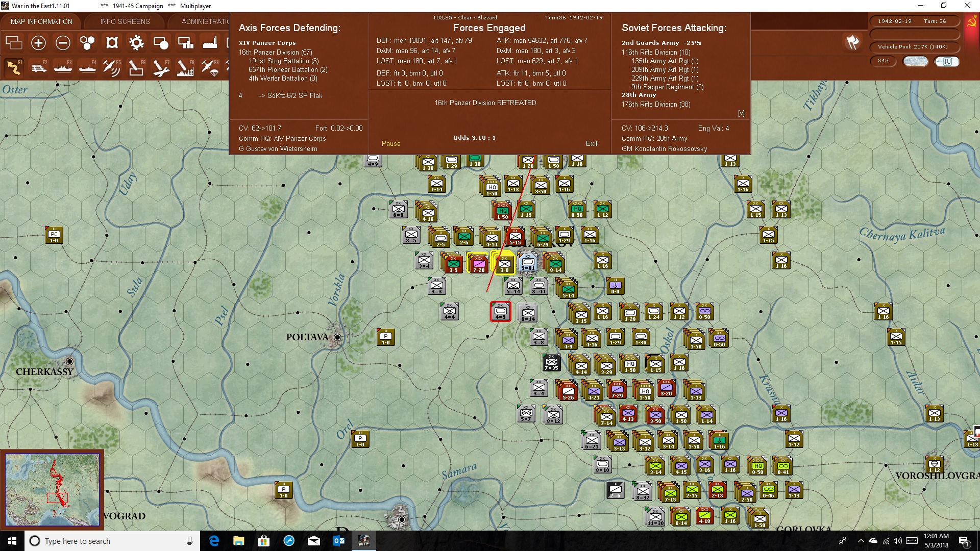Toggle the hex grid display icon

(87, 43)
